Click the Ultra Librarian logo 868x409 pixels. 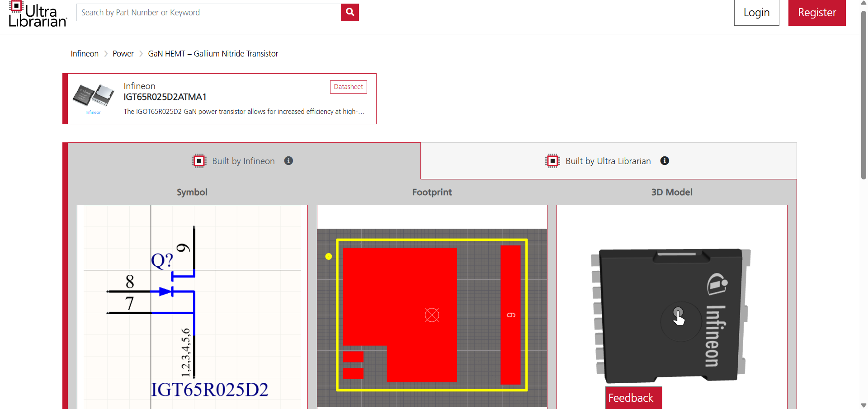(38, 14)
